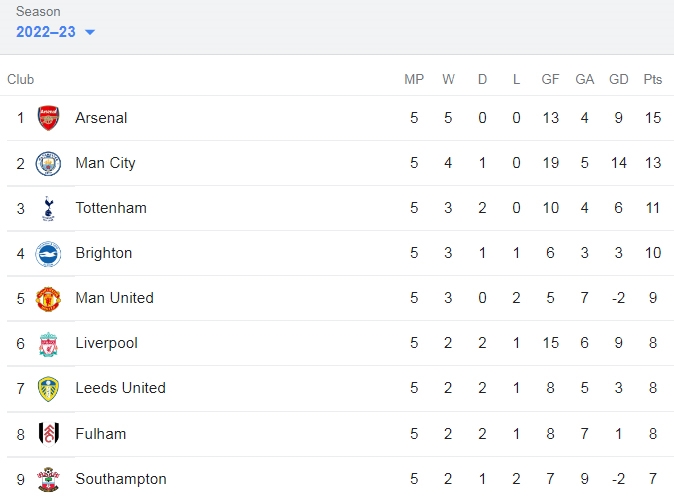674x500 pixels.
Task: Click the Pts column header
Action: [653, 79]
